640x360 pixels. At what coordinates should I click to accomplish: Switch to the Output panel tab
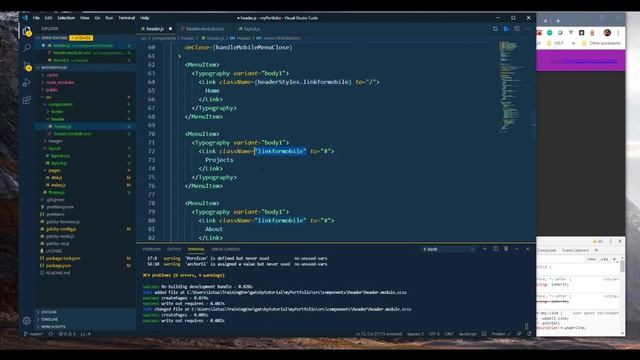[173, 249]
